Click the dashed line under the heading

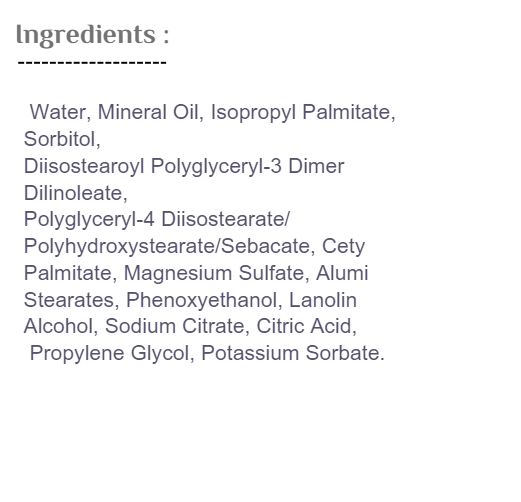point(92,63)
